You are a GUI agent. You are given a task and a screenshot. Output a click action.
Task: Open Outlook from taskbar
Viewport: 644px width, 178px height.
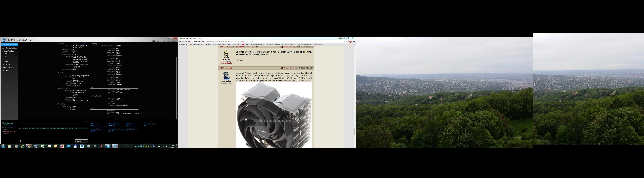56,146
